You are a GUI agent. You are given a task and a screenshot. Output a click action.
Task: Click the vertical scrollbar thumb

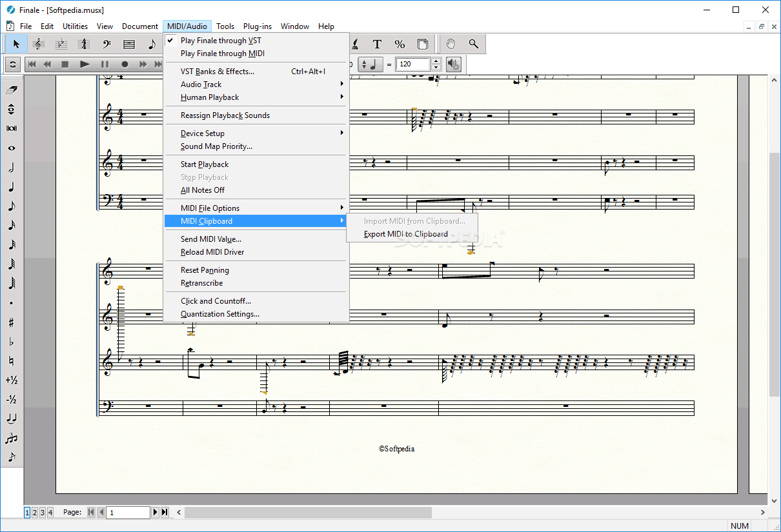click(x=775, y=274)
